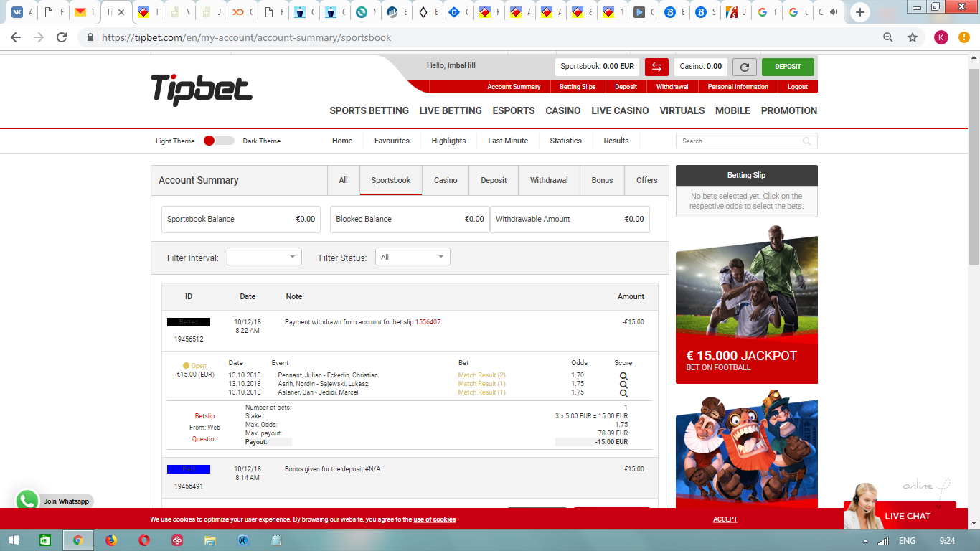Select the Withdrawal tab in Account Summary
Image resolution: width=980 pixels, height=551 pixels.
coord(549,180)
